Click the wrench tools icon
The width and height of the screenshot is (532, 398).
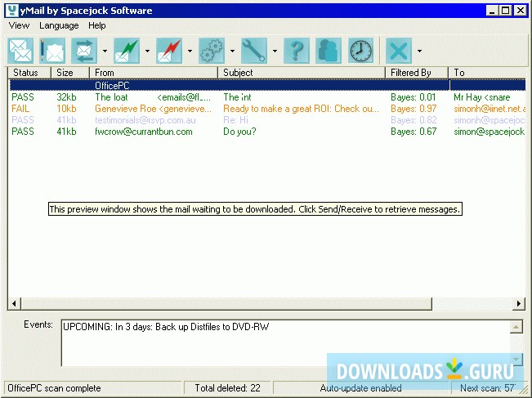tap(254, 51)
